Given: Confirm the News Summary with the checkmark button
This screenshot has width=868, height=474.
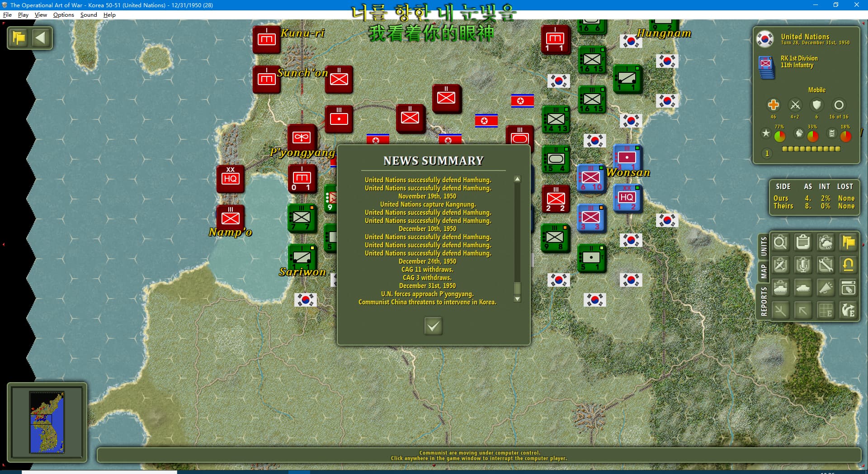Looking at the screenshot, I should coord(433,326).
